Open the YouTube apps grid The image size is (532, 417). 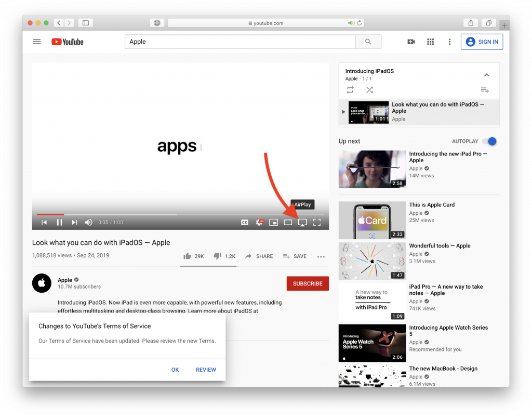click(x=430, y=42)
